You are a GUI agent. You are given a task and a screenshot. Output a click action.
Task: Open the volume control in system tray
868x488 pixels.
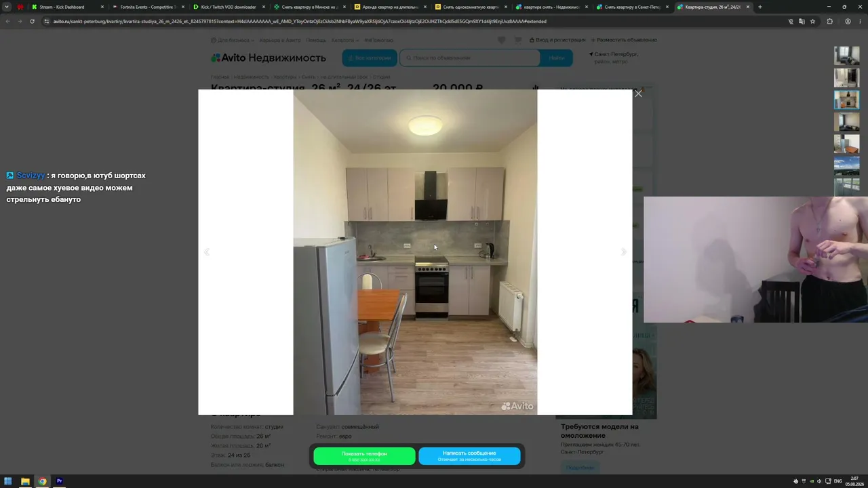click(819, 481)
